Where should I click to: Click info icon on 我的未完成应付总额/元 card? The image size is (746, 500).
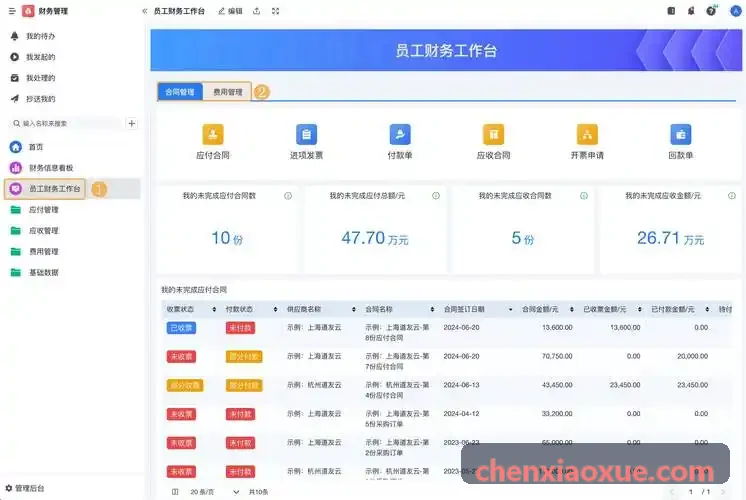tap(436, 196)
